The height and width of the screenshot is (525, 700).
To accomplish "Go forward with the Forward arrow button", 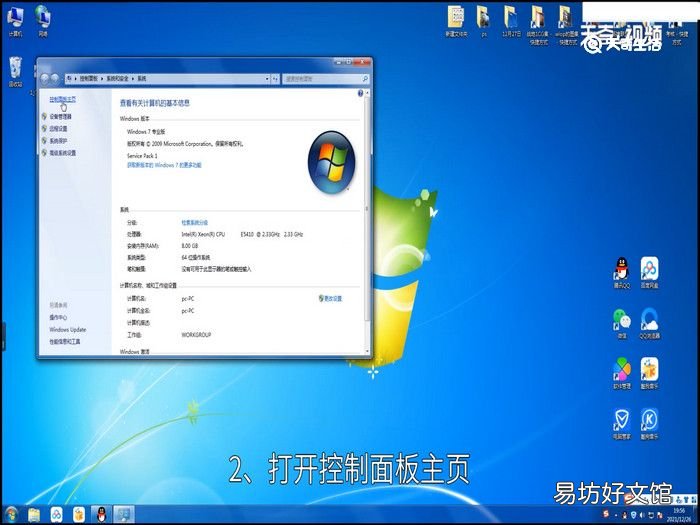I will (54, 79).
